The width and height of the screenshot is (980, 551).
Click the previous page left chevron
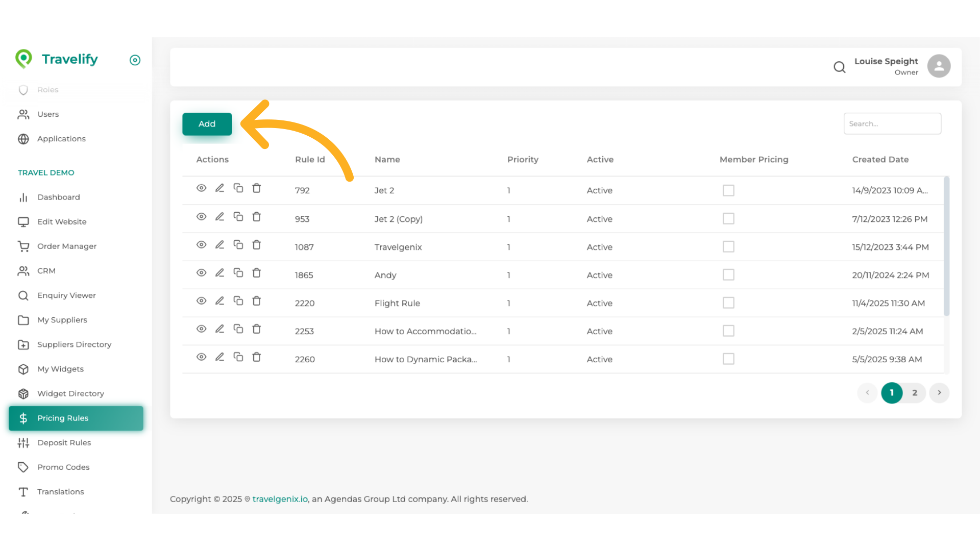tap(867, 393)
